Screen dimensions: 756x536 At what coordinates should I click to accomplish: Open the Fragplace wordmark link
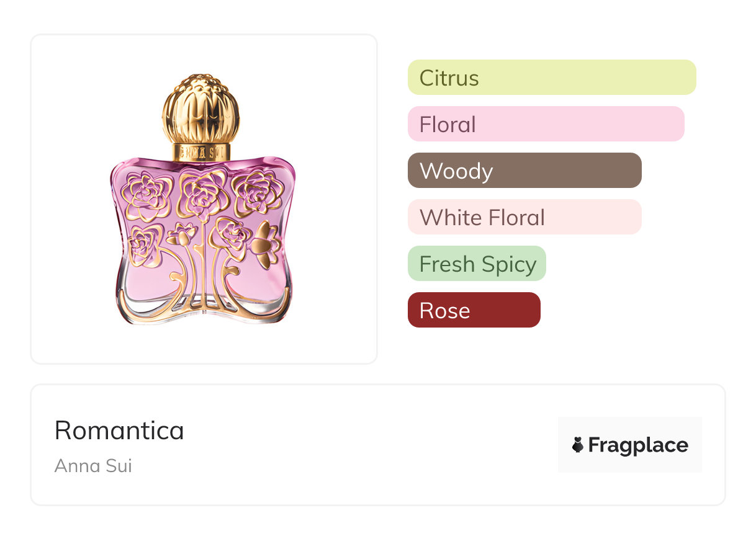[x=637, y=445]
